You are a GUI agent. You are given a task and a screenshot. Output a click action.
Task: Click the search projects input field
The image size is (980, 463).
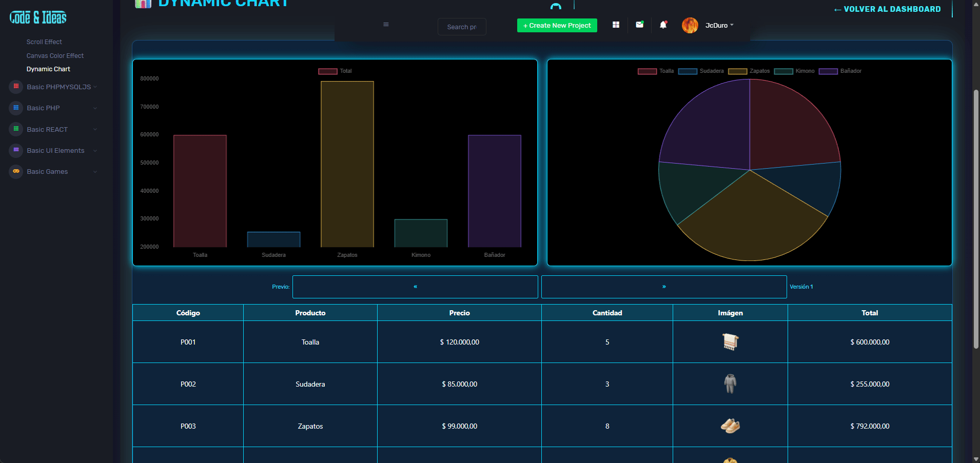click(461, 27)
